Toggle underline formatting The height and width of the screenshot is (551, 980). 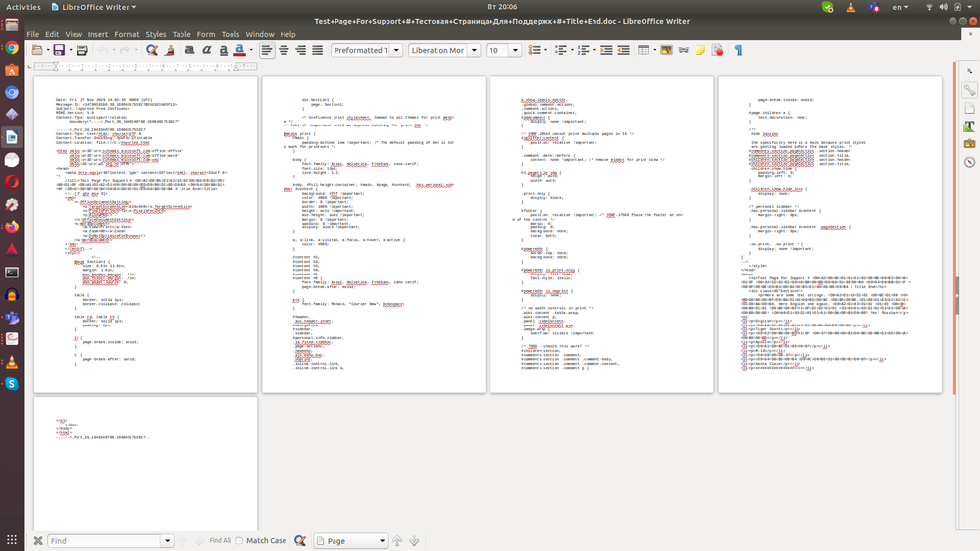click(x=223, y=50)
